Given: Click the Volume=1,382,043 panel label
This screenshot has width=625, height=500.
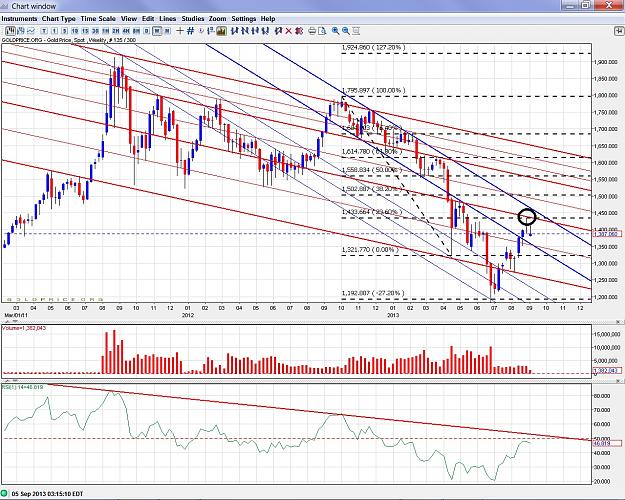Looking at the screenshot, I should [x=24, y=328].
